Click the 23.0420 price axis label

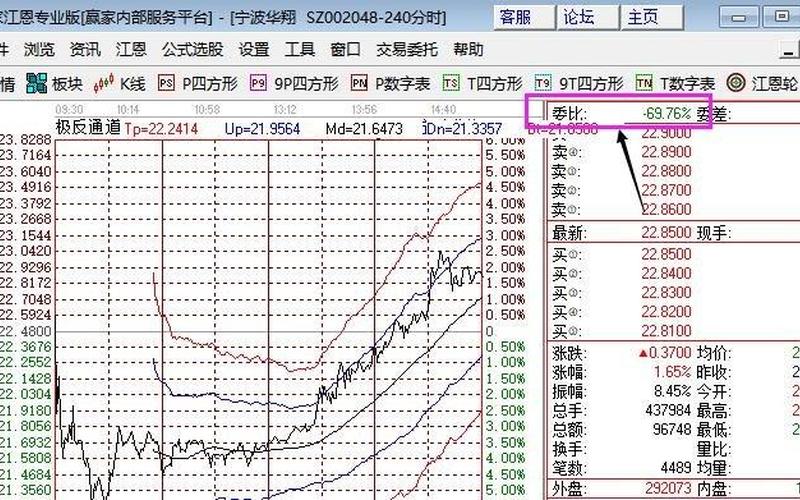pos(26,251)
